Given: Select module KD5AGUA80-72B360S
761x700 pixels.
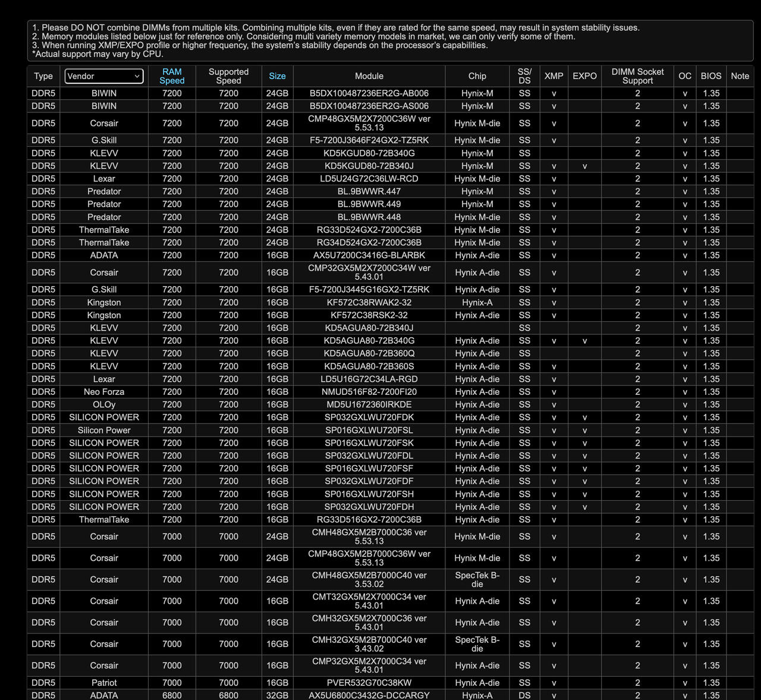Looking at the screenshot, I should [x=369, y=366].
